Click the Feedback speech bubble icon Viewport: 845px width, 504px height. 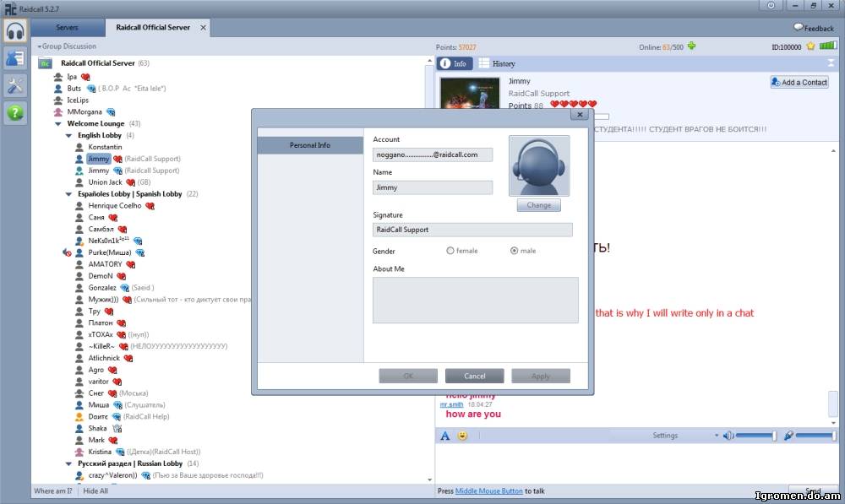[x=799, y=27]
